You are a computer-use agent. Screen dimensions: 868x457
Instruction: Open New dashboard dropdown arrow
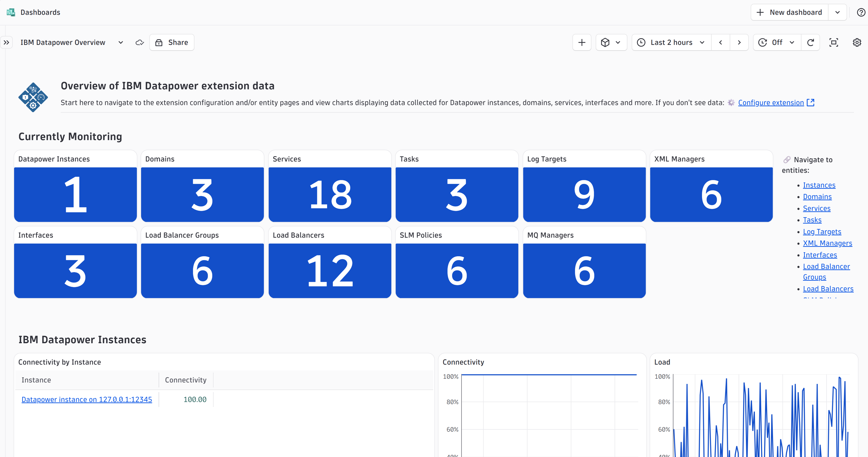click(837, 12)
